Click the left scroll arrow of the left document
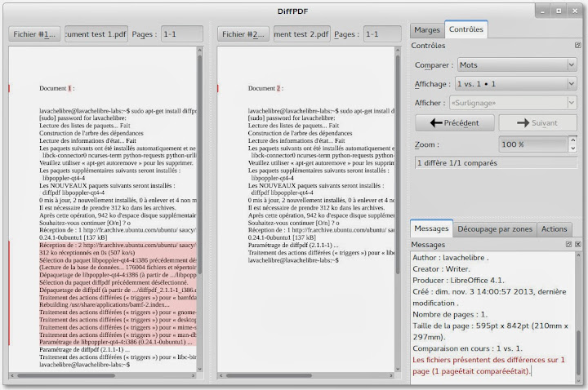The width and height of the screenshot is (588, 390). point(12,375)
